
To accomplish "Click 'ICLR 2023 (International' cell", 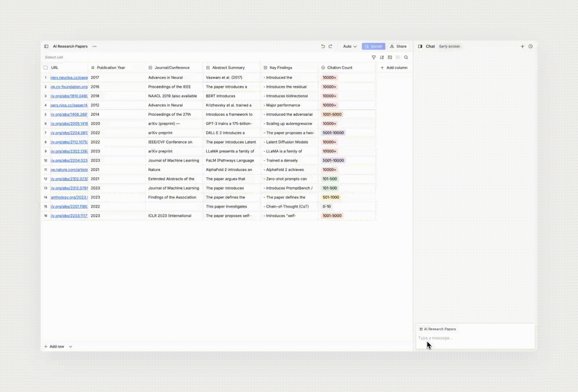I will point(174,216).
